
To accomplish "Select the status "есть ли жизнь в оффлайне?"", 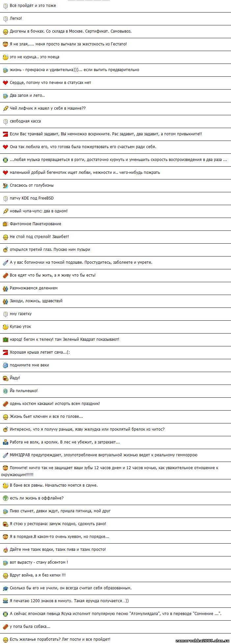I will (x=37, y=498).
